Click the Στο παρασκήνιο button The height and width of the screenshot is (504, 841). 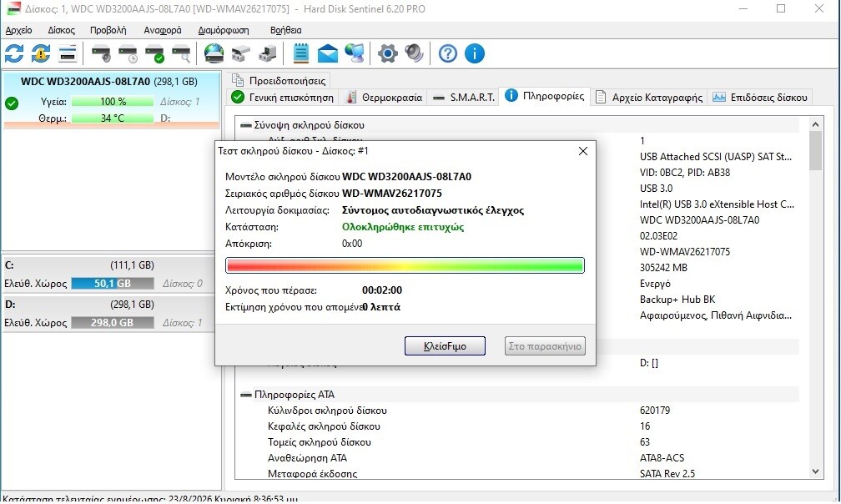pyautogui.click(x=545, y=345)
